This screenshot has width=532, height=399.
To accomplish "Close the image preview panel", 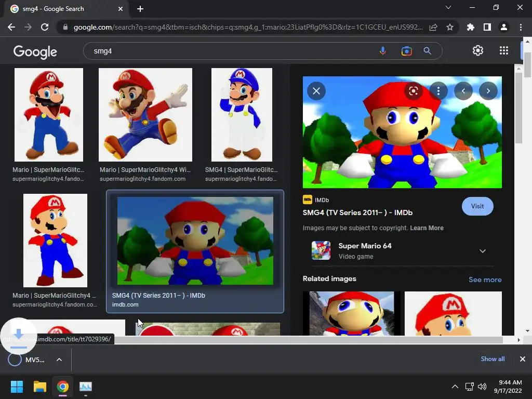I will (316, 91).
